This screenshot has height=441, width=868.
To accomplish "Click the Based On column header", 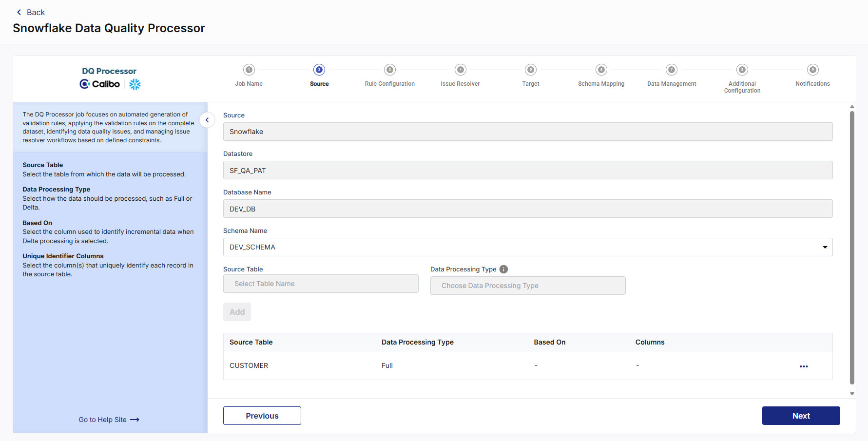I will tap(550, 342).
